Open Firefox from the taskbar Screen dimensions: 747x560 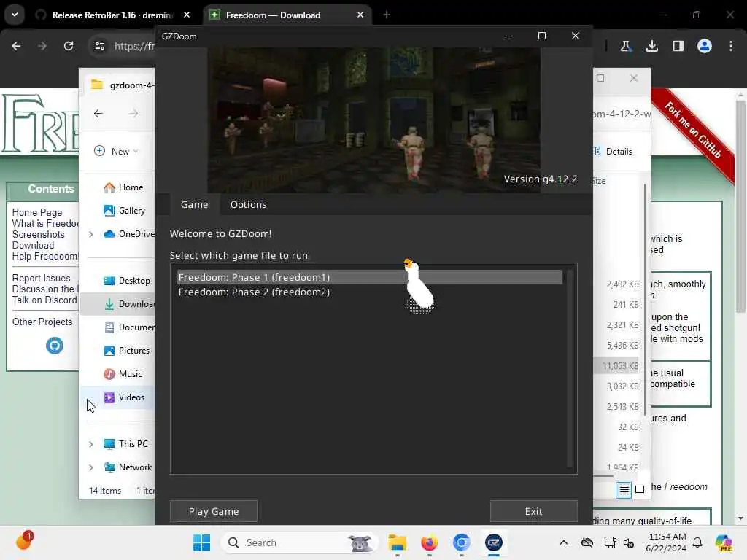point(429,542)
